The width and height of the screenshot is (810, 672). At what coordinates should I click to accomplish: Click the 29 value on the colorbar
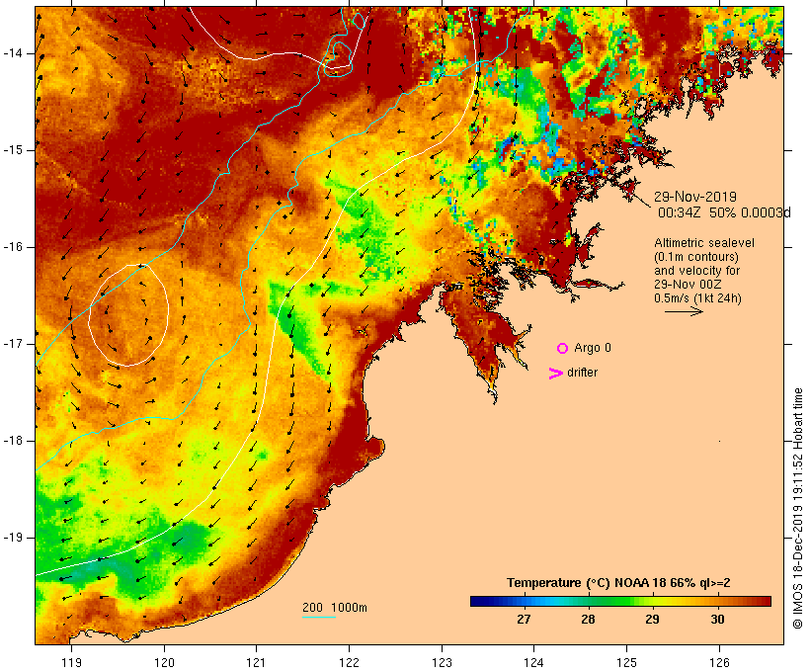[652, 619]
